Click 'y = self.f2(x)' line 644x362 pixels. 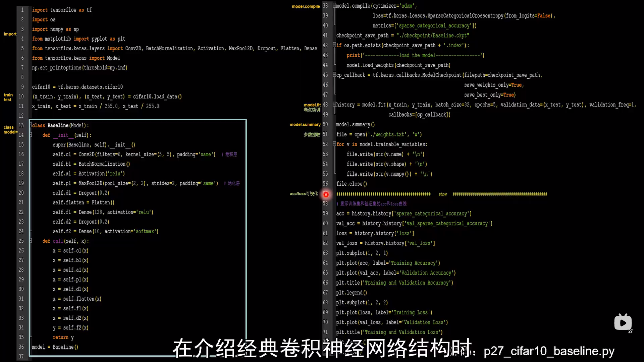point(71,328)
